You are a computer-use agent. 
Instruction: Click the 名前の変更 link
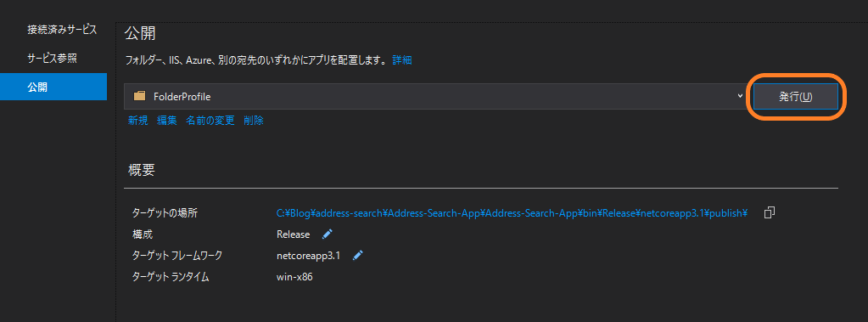coord(210,121)
